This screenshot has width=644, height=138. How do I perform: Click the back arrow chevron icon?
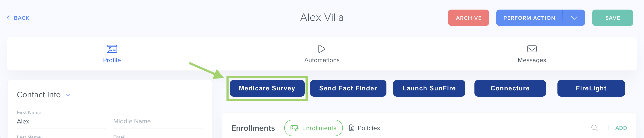tap(8, 18)
